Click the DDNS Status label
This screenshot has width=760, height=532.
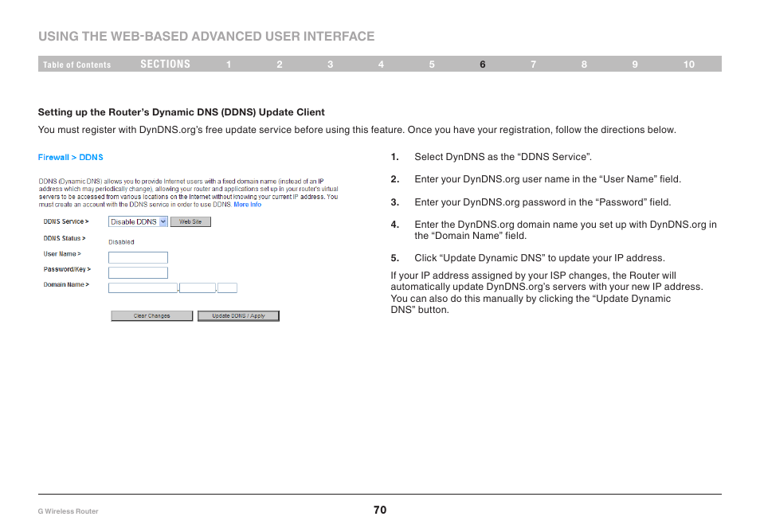point(65,238)
